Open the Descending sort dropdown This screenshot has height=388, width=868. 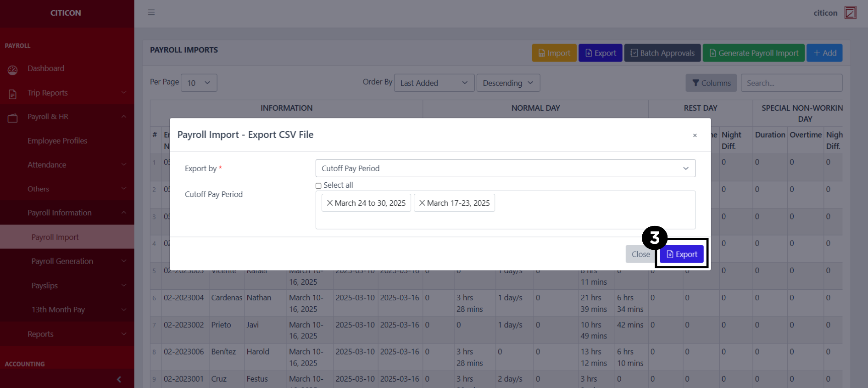point(508,83)
